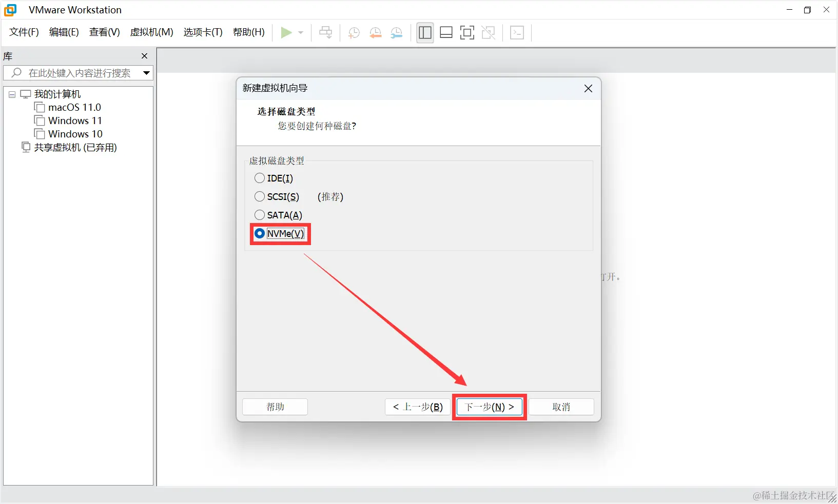
Task: Choose the SATA(A) disk type radio button
Action: click(x=260, y=215)
